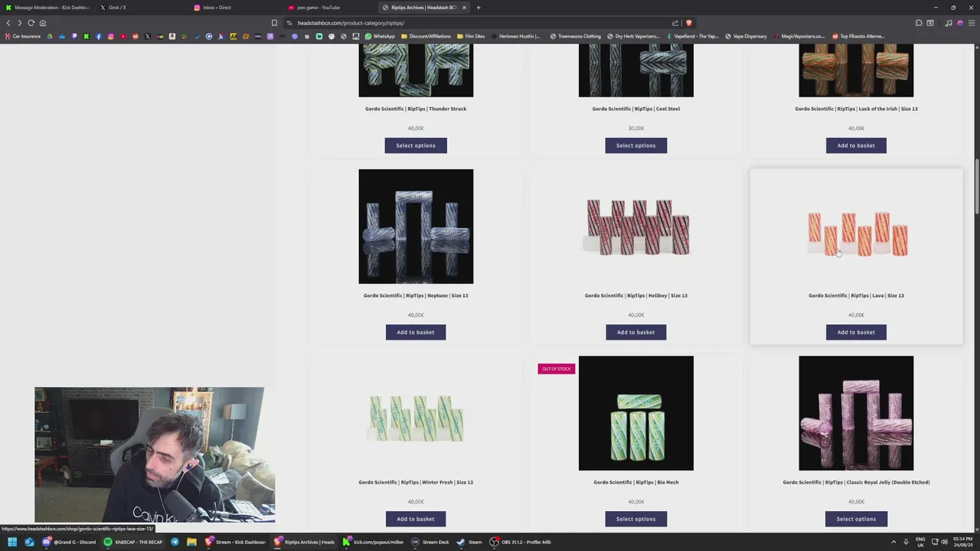Screen dimensions: 980x551
Task: Open the Brave Shields lion icon
Action: click(x=688, y=23)
